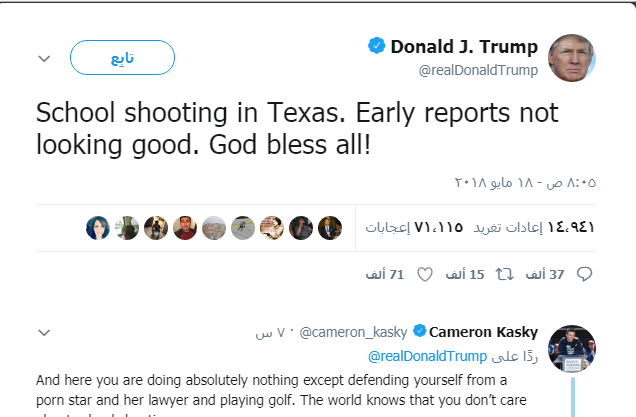Expand the options chevron on Cameron Kasky's reply
Image resolution: width=636 pixels, height=417 pixels.
[x=43, y=332]
